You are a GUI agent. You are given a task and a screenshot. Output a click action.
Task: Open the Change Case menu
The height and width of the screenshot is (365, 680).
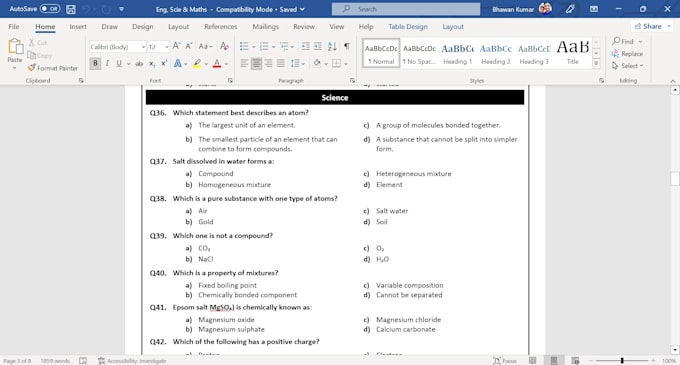(205, 46)
